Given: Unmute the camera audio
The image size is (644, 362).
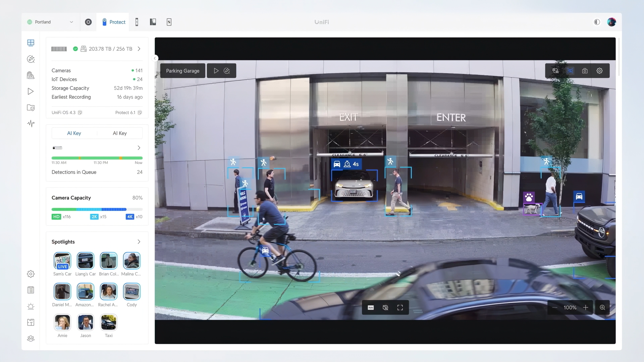Looking at the screenshot, I should point(385,307).
